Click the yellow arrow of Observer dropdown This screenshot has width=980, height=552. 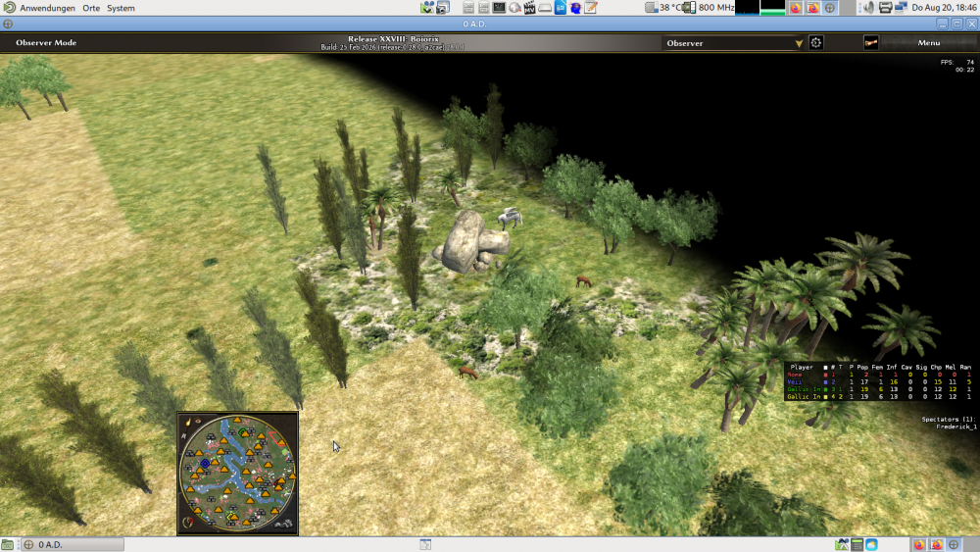(x=798, y=43)
